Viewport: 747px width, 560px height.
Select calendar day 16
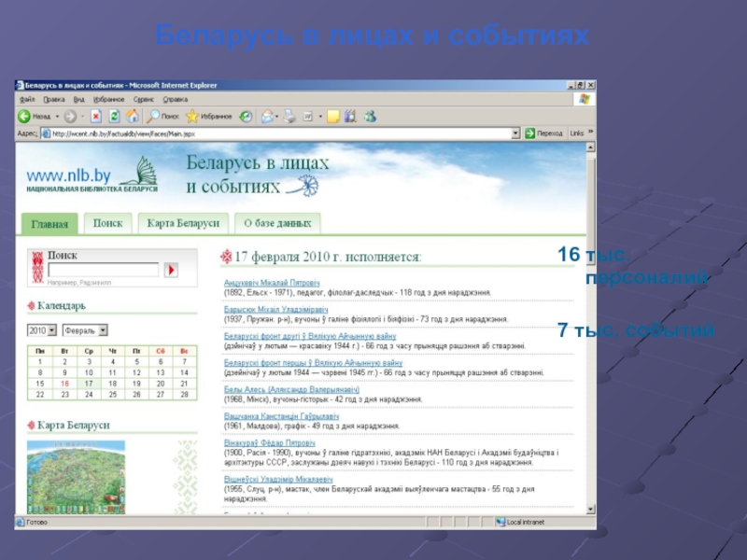click(x=64, y=384)
